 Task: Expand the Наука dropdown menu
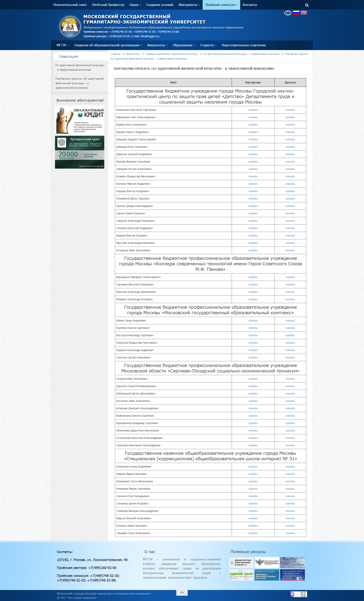tap(135, 5)
